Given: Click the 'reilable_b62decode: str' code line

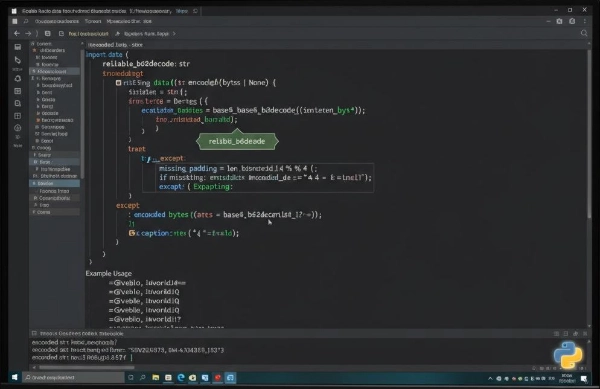Looking at the screenshot, I should (x=146, y=64).
